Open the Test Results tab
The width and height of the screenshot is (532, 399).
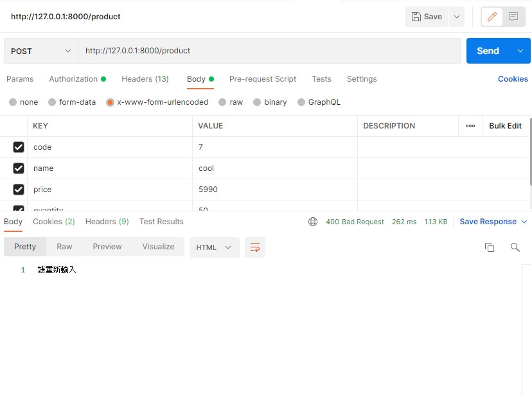point(161,222)
